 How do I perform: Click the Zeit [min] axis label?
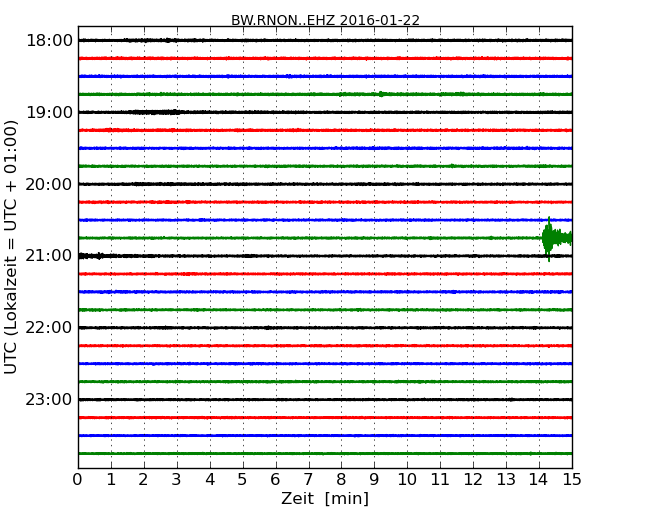pos(325,498)
